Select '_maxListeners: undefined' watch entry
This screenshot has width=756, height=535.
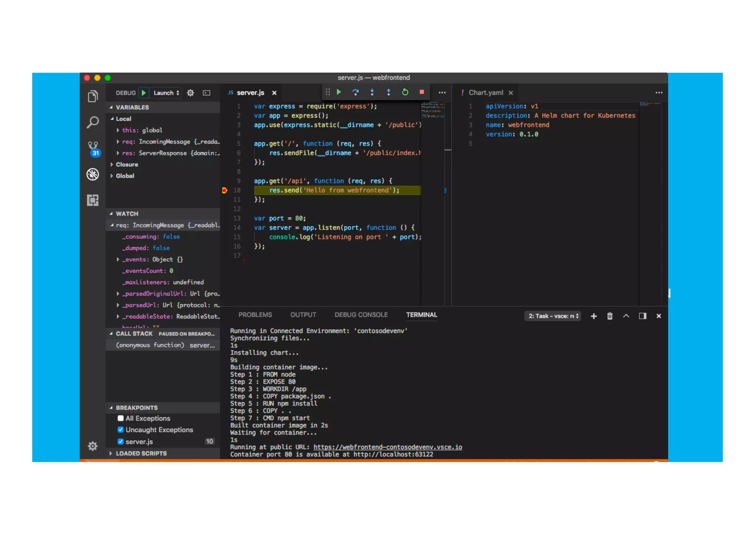click(163, 282)
